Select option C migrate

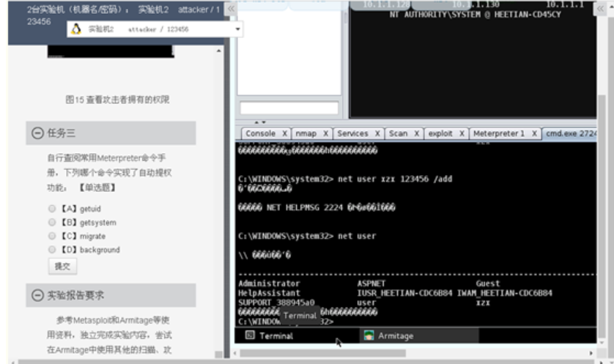point(52,236)
